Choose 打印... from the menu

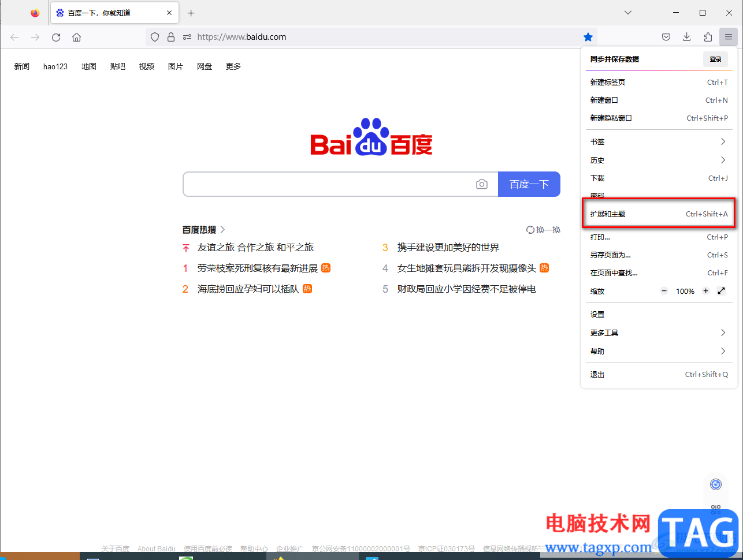coord(659,237)
